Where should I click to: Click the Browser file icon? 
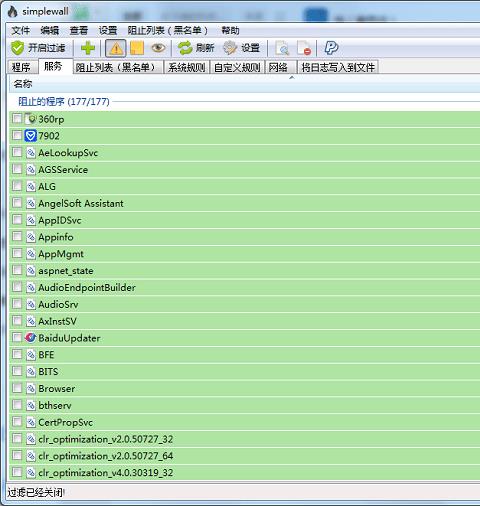tap(31, 388)
